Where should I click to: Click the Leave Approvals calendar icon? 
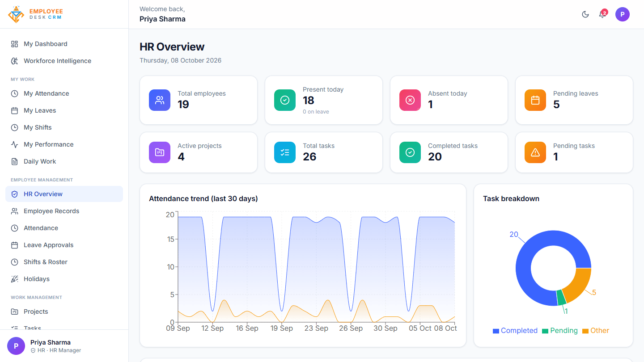15,245
